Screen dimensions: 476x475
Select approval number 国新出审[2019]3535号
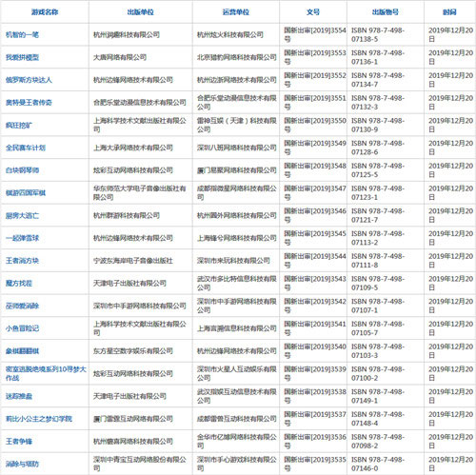[315, 464]
